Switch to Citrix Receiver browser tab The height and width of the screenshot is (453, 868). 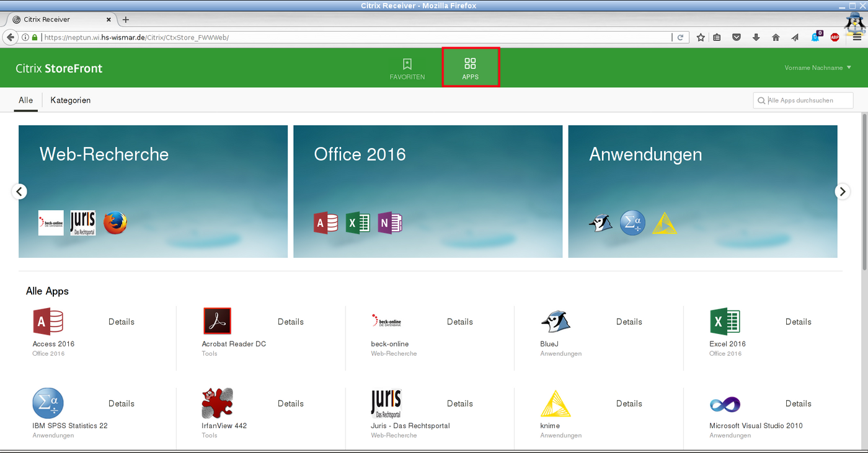(60, 19)
